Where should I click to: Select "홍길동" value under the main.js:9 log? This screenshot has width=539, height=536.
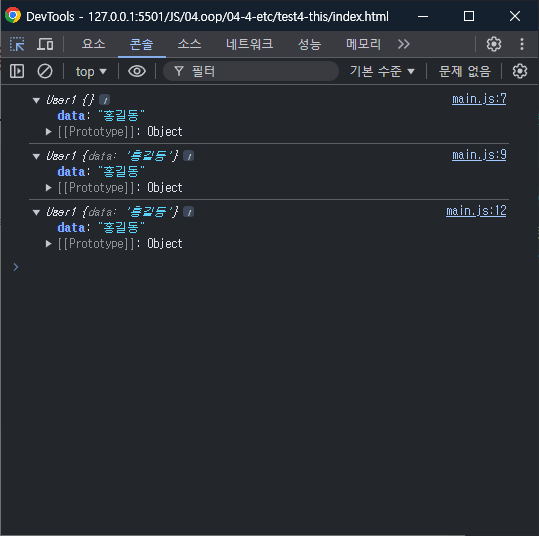tap(121, 172)
